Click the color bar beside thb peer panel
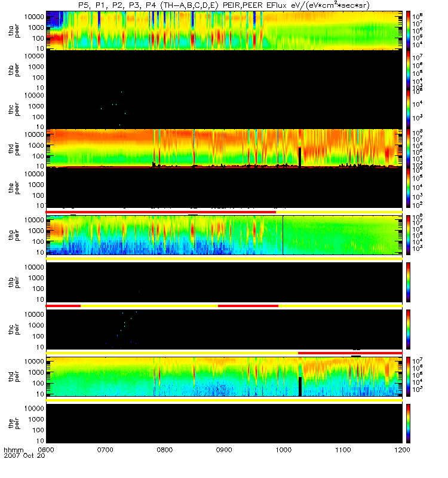This screenshot has height=478, width=448. 408,70
